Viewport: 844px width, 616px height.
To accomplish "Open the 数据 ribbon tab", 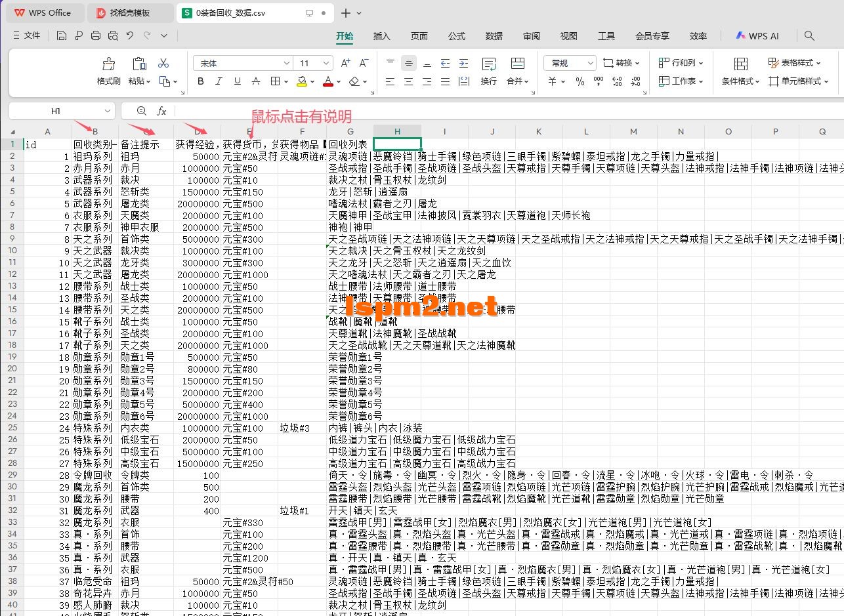I will 494,36.
